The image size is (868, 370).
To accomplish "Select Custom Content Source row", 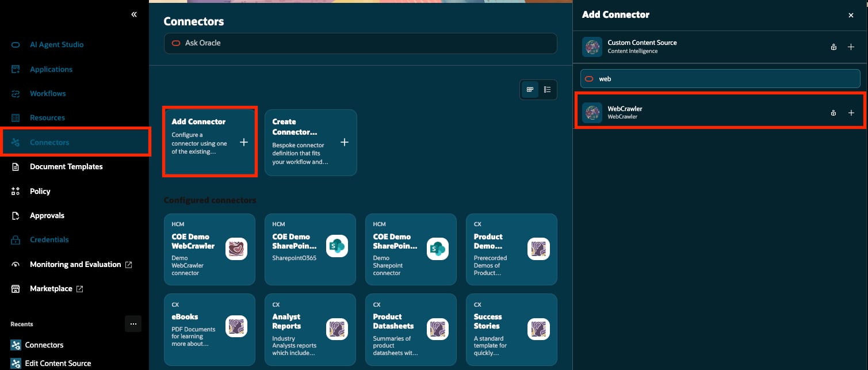I will click(x=720, y=47).
